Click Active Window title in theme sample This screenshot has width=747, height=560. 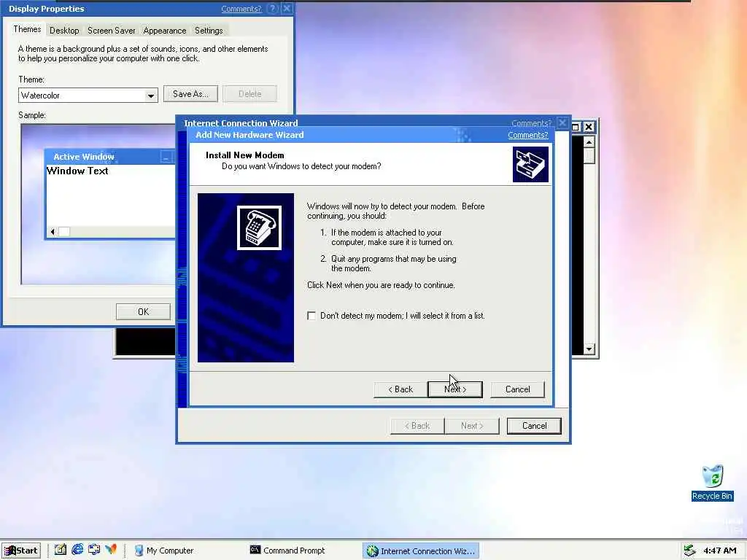tap(84, 157)
